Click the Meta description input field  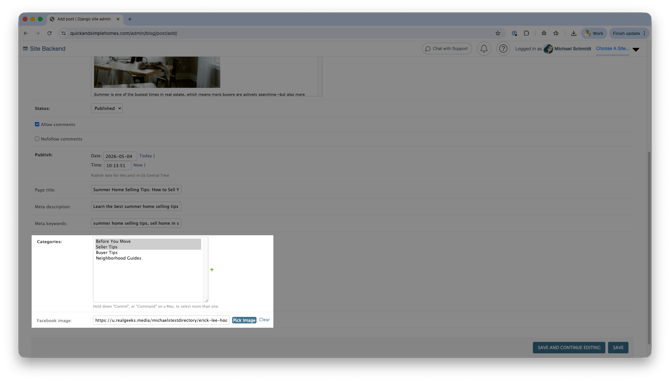[x=136, y=206]
